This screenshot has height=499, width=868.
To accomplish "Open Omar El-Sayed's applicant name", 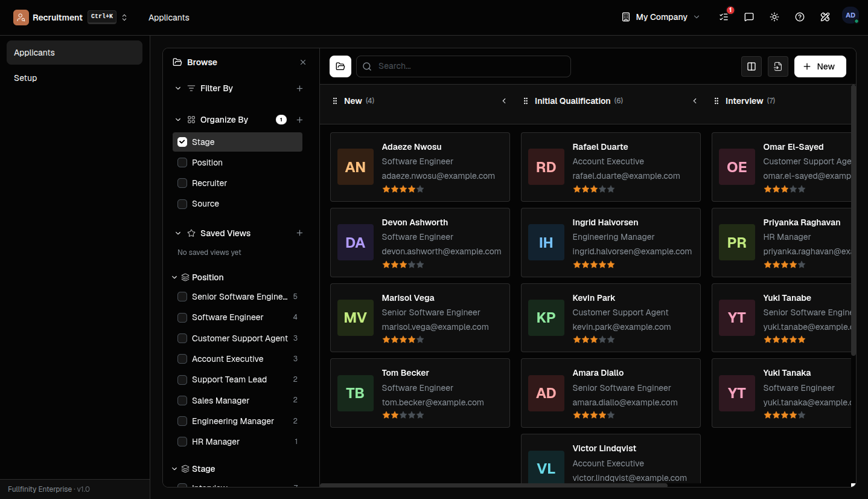I will [x=793, y=147].
